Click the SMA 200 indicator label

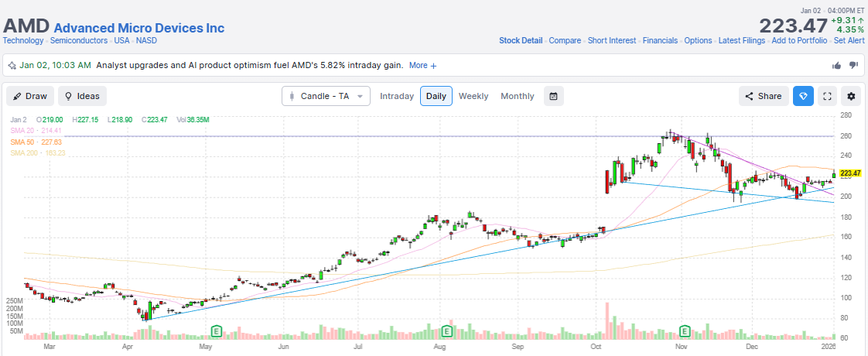(x=38, y=152)
